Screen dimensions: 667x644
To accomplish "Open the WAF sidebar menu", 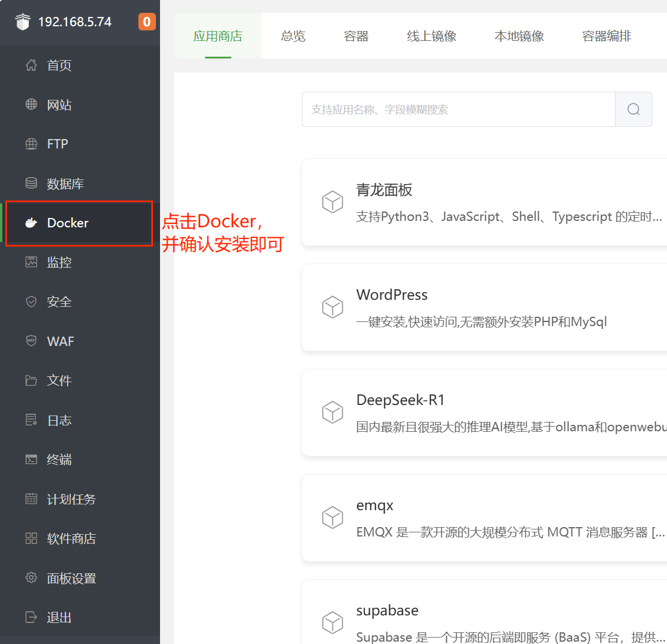I will point(80,341).
